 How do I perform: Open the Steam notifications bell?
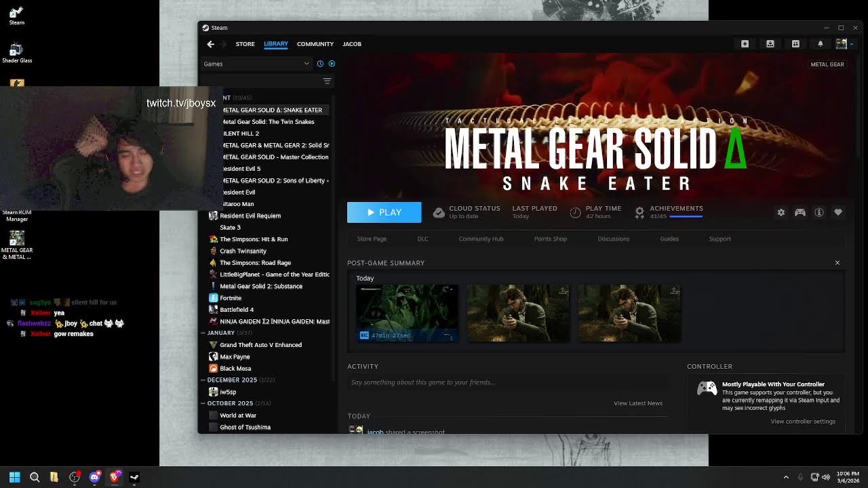coord(820,44)
